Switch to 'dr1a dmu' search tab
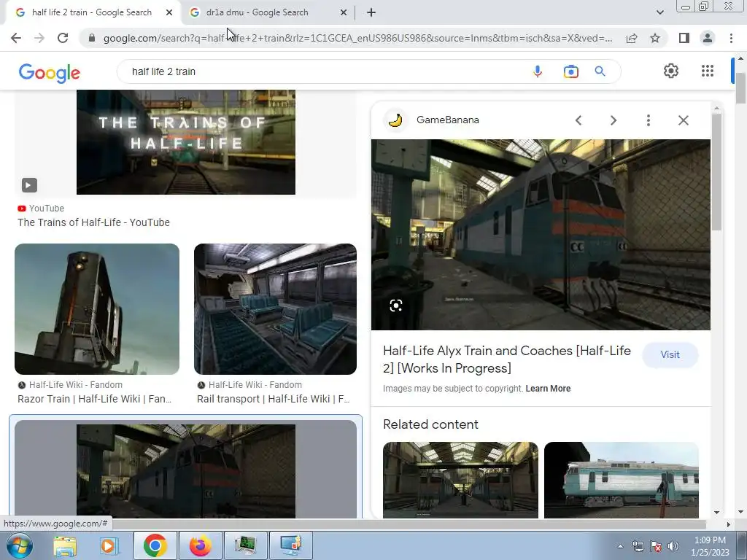This screenshot has width=747, height=560. (257, 12)
